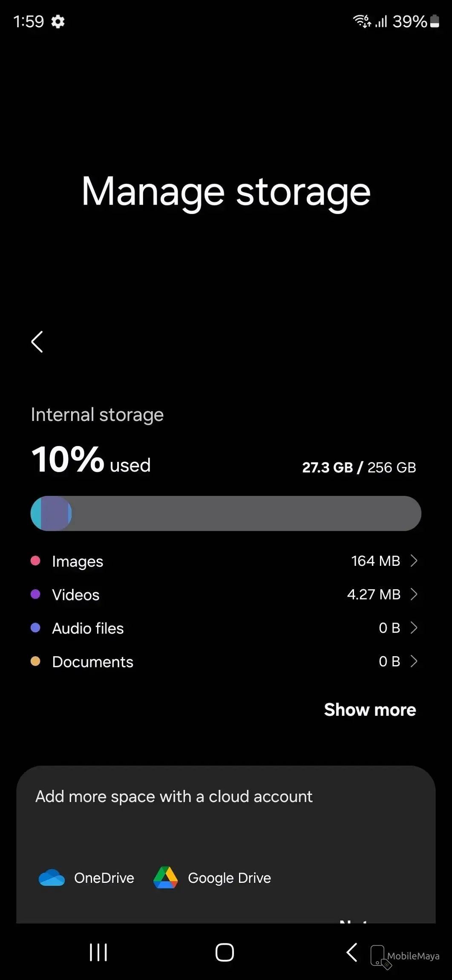452x980 pixels.
Task: Expand Images storage details chevron
Action: point(413,561)
